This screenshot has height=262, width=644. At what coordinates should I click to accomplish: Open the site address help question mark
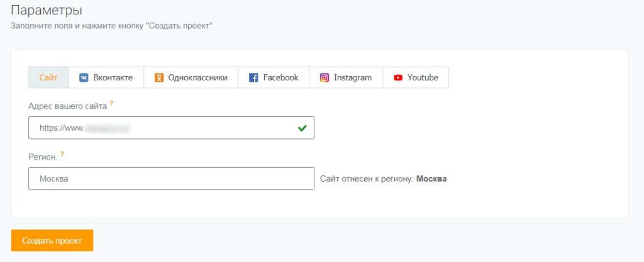click(x=112, y=102)
